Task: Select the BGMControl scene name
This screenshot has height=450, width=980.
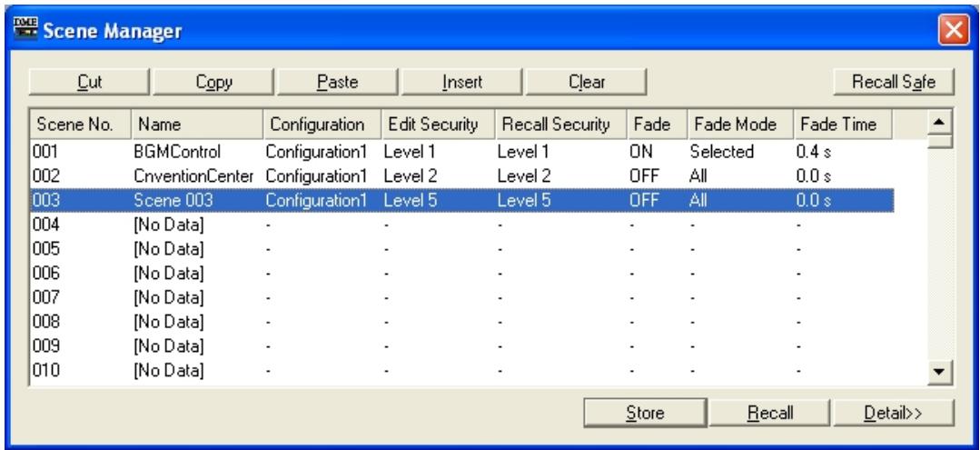Action: [177, 152]
